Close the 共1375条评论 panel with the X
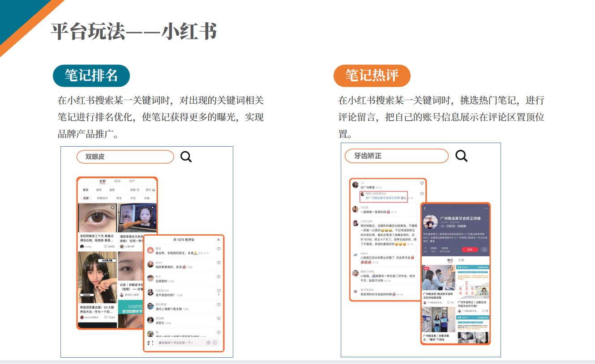 tap(218, 240)
